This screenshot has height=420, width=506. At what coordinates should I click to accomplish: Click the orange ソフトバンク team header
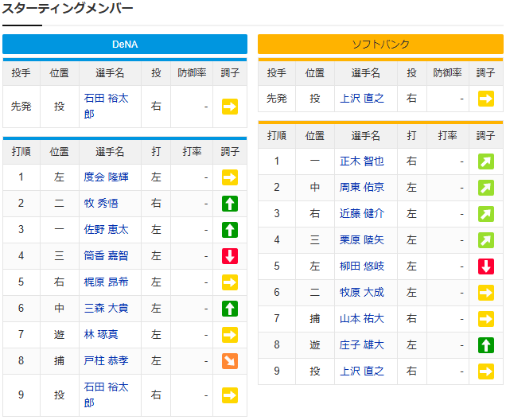click(381, 45)
